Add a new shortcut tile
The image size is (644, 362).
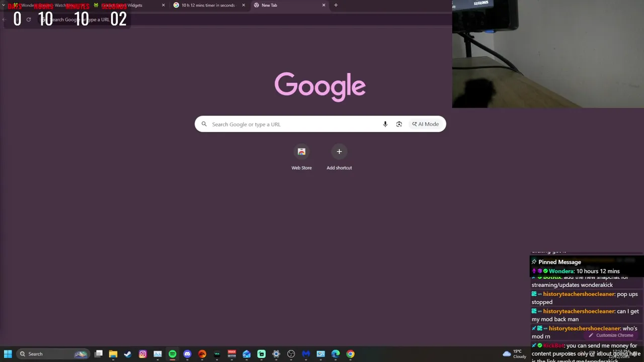coord(339,157)
